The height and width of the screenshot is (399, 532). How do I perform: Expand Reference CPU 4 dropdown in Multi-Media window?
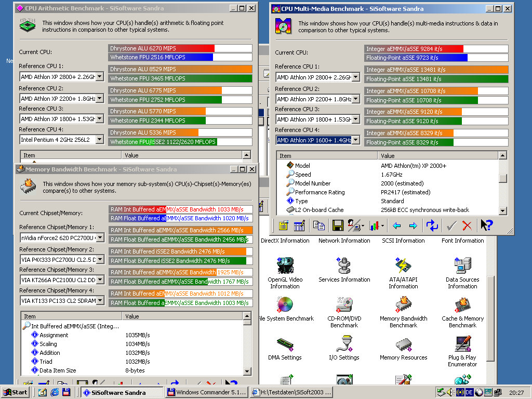pos(356,140)
